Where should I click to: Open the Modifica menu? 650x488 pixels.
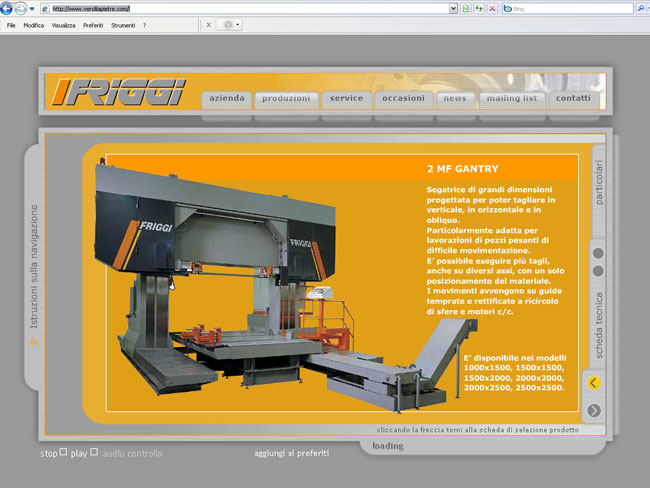click(x=34, y=25)
